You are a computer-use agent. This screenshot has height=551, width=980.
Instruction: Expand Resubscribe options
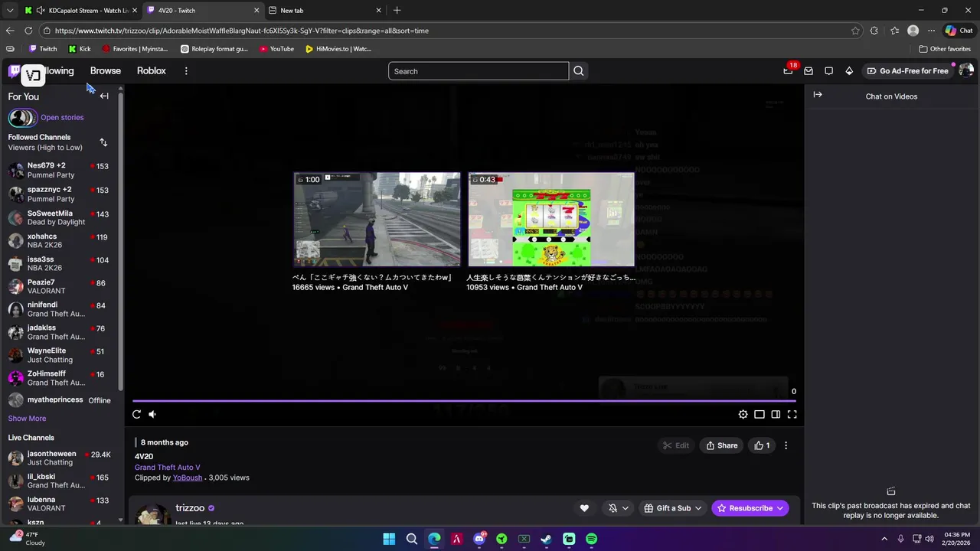click(780, 508)
